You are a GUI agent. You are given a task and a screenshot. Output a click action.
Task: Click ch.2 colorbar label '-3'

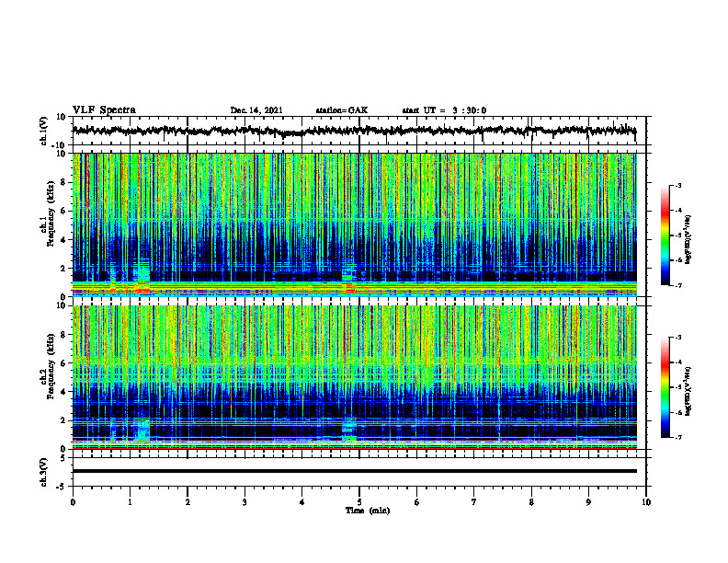click(678, 338)
